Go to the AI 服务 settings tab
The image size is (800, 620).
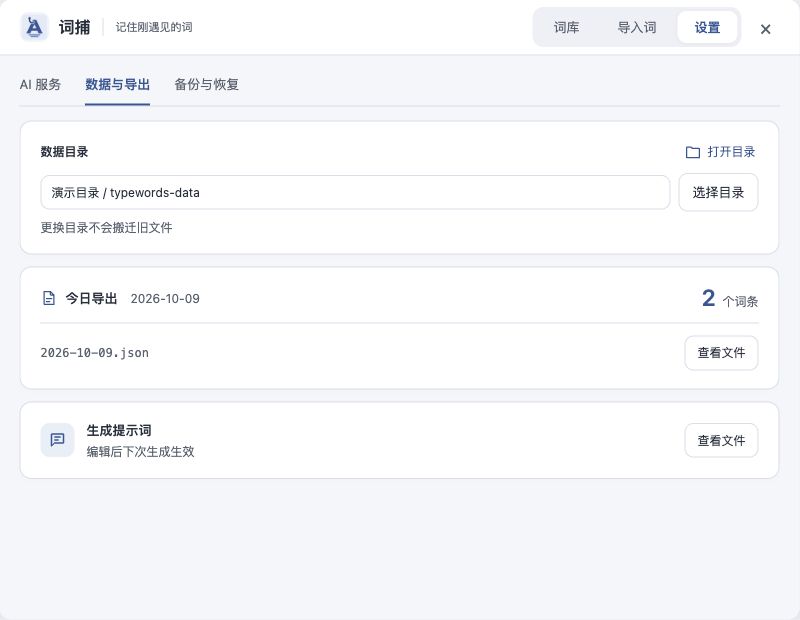40,85
